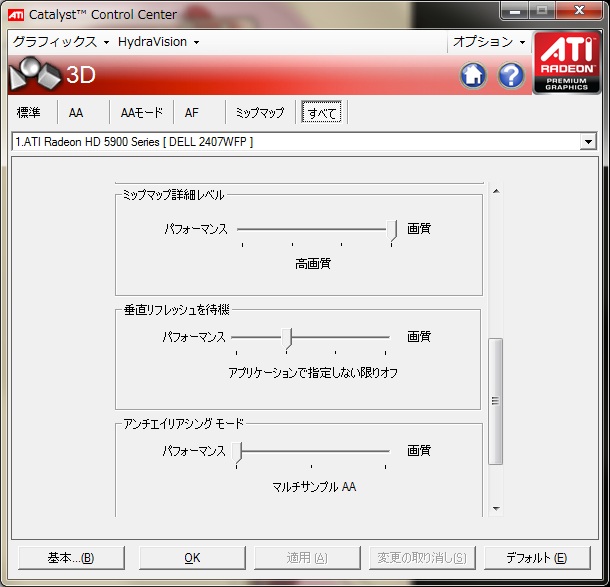610x587 pixels.
Task: Open the グラフィックス menu
Action: 61,42
